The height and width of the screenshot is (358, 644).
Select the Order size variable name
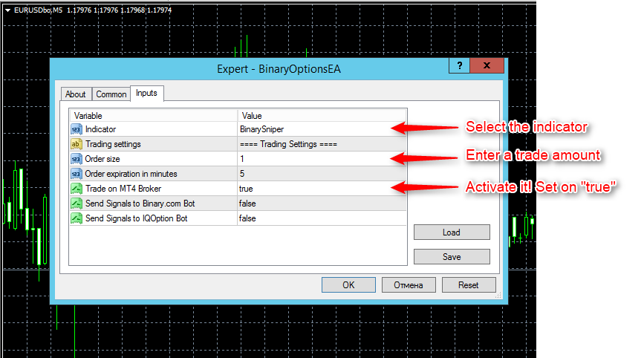click(x=103, y=159)
